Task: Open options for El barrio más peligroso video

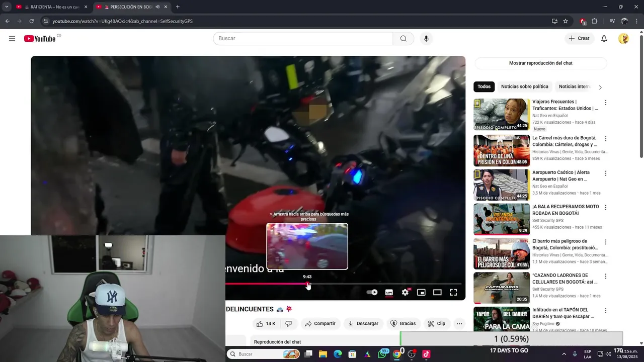Action: (x=605, y=242)
